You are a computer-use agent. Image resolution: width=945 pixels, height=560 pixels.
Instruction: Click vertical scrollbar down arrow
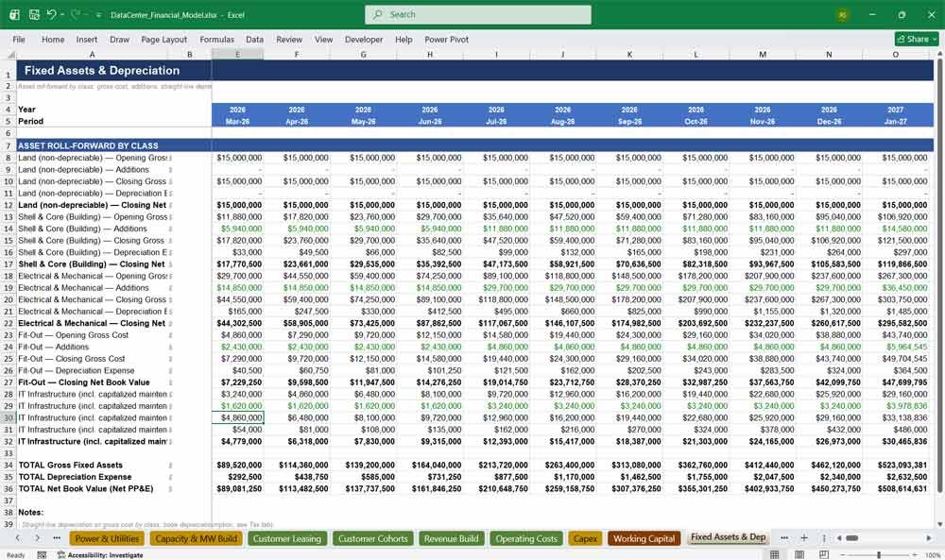tap(939, 524)
